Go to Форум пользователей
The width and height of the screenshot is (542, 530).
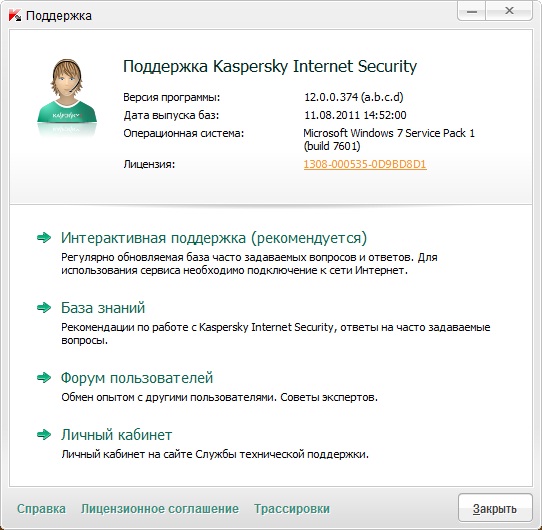pyautogui.click(x=137, y=378)
